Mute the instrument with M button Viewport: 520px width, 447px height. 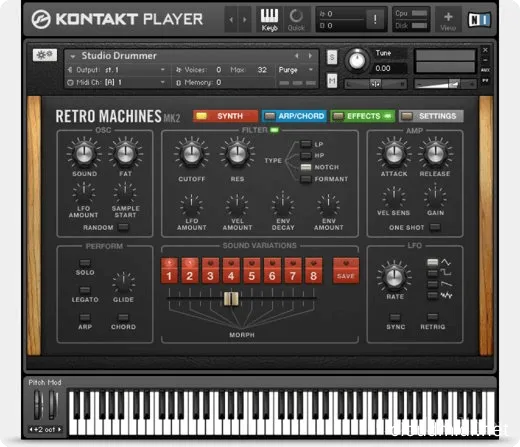coord(332,80)
